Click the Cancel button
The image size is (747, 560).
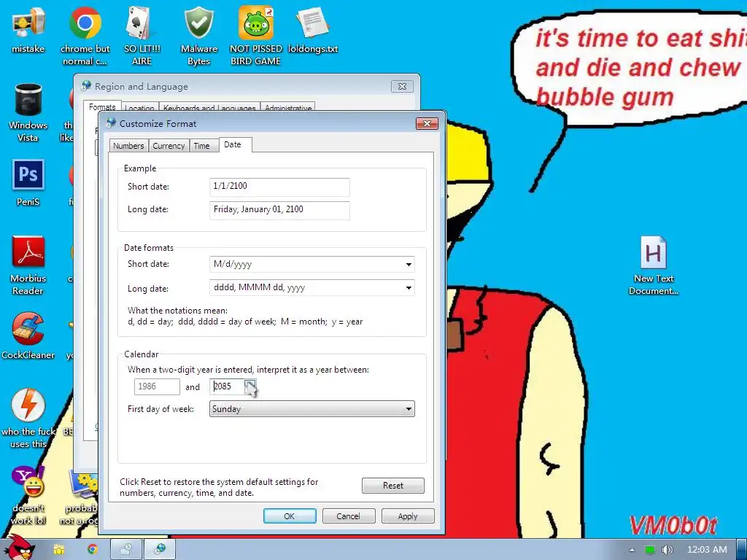[x=349, y=516]
